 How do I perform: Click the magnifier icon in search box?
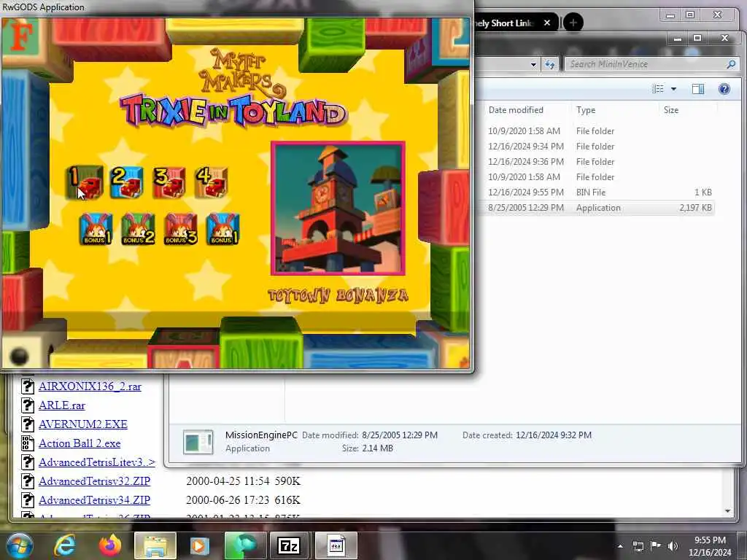point(731,64)
